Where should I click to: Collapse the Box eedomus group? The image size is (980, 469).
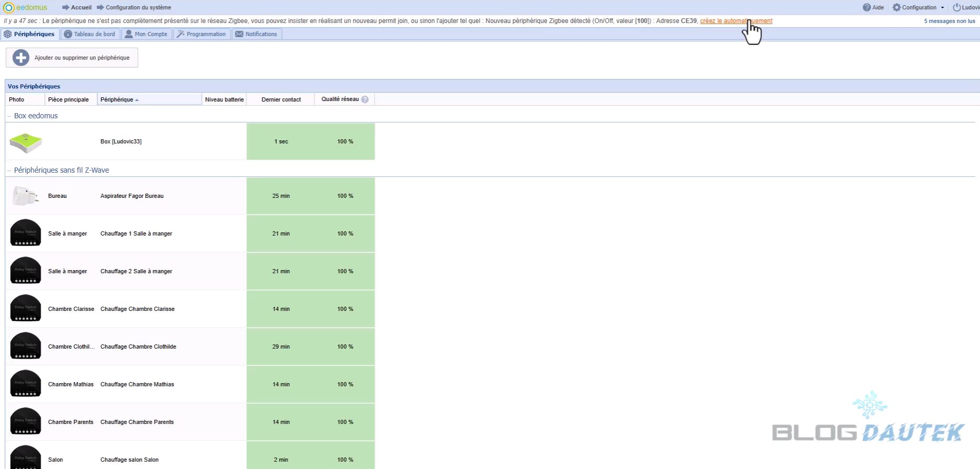pyautogui.click(x=9, y=116)
